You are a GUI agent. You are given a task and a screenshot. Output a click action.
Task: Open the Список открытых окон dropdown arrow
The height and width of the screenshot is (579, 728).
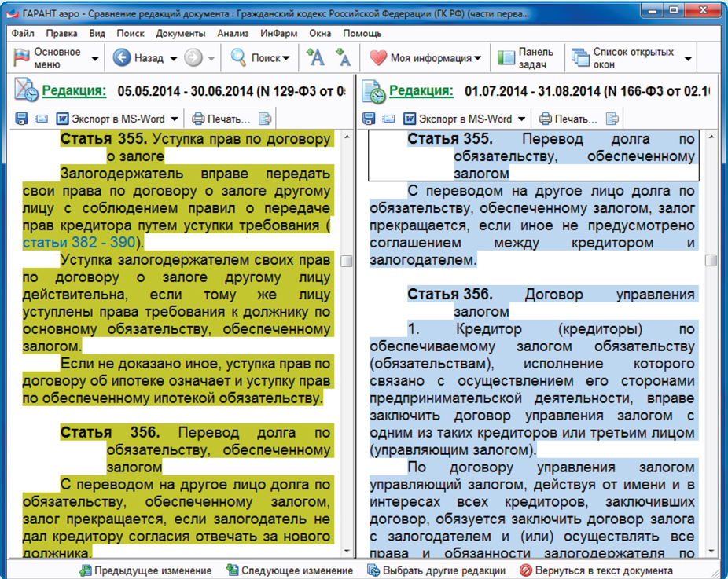[x=688, y=59]
